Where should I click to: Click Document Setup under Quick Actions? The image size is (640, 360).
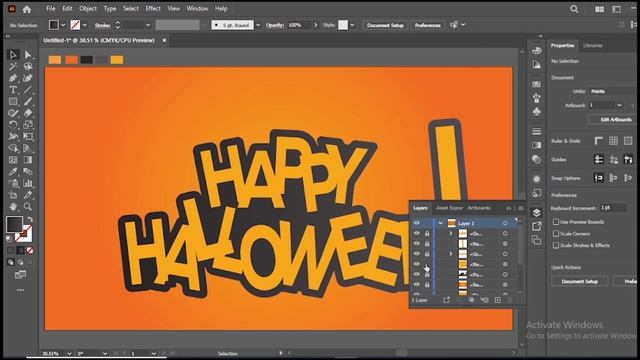(x=580, y=282)
